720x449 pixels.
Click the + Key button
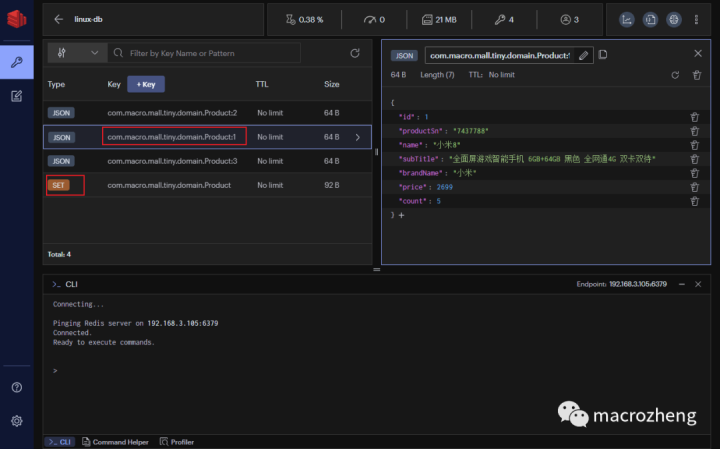tap(146, 84)
